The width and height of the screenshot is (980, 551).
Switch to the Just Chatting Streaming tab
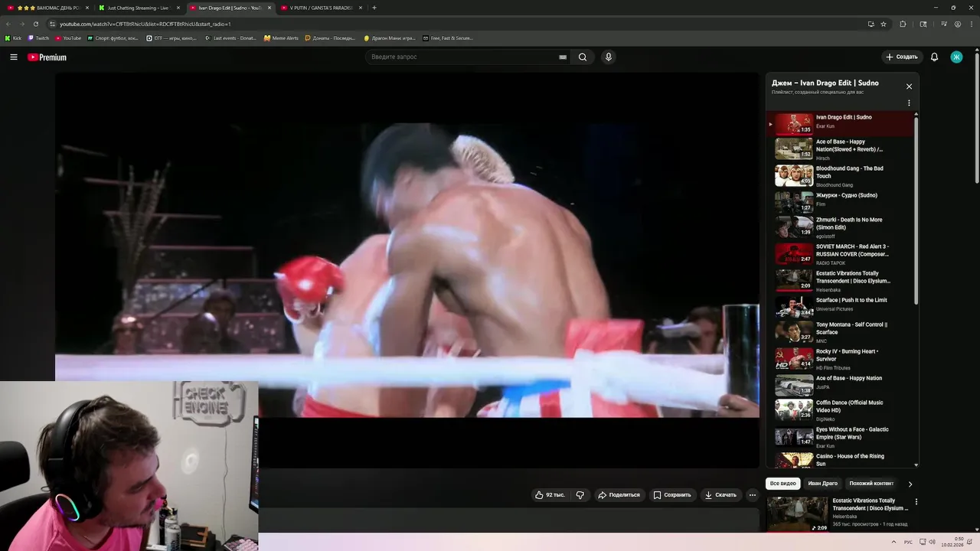138,8
